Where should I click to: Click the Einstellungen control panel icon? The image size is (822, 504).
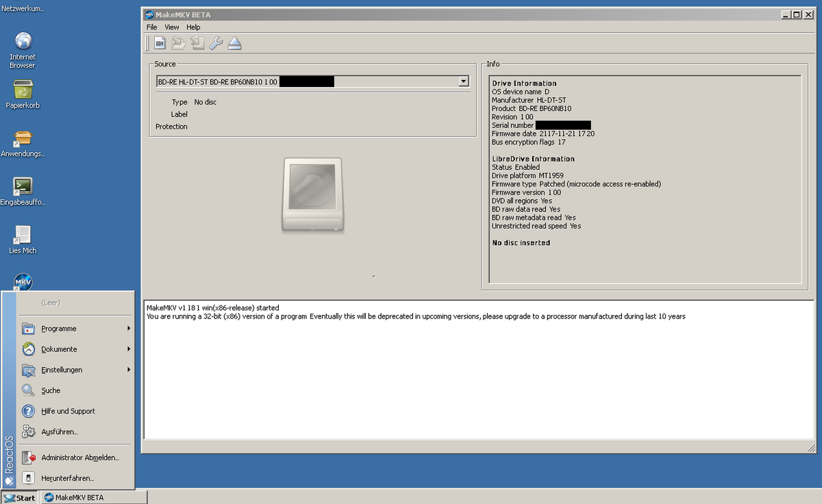click(28, 370)
